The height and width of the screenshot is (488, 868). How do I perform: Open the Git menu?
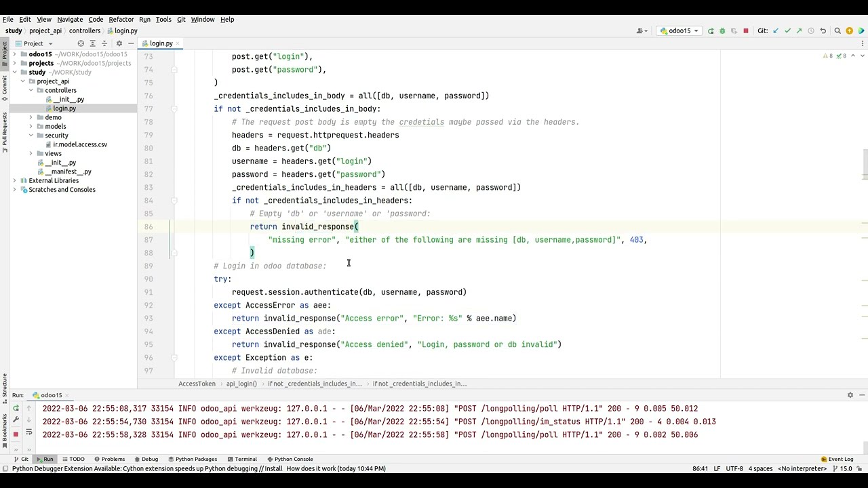coord(181,19)
